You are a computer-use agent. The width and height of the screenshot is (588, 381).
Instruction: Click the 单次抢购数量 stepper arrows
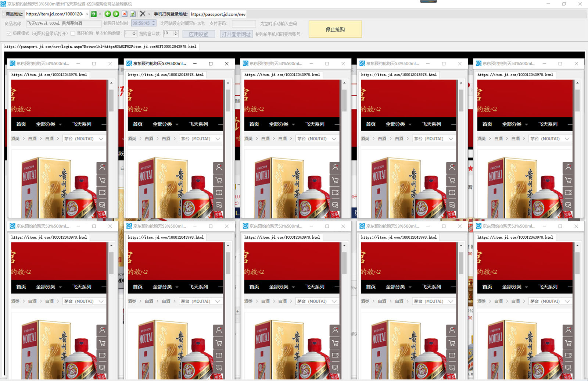click(x=134, y=33)
